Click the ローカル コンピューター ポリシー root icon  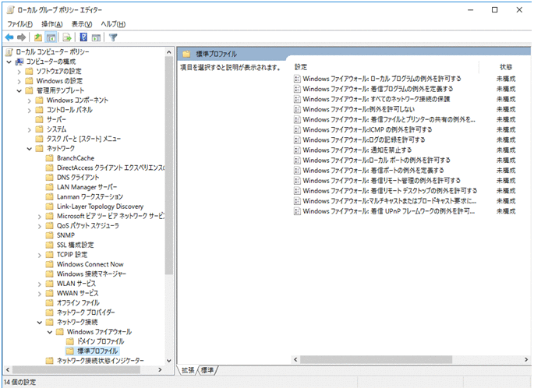pyautogui.click(x=9, y=51)
